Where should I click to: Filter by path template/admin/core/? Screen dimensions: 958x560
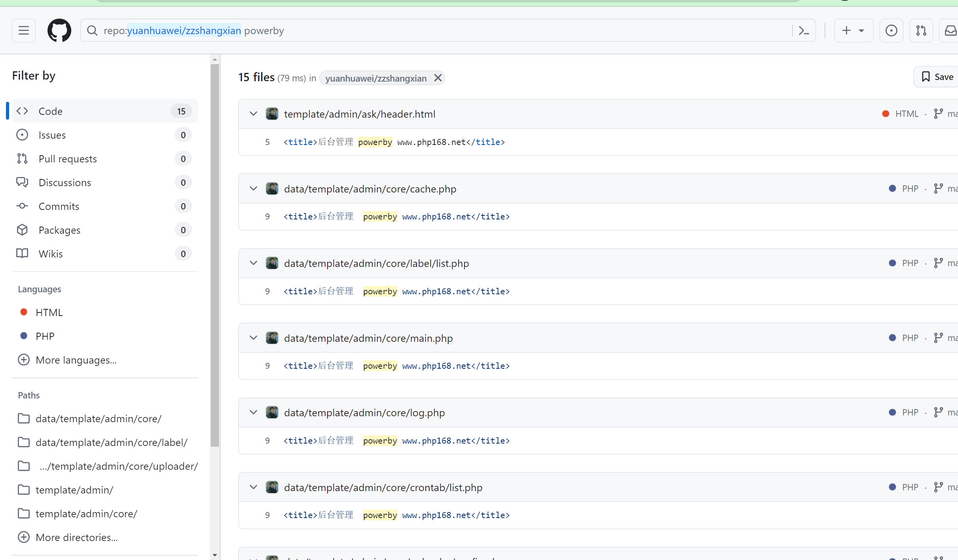[86, 514]
